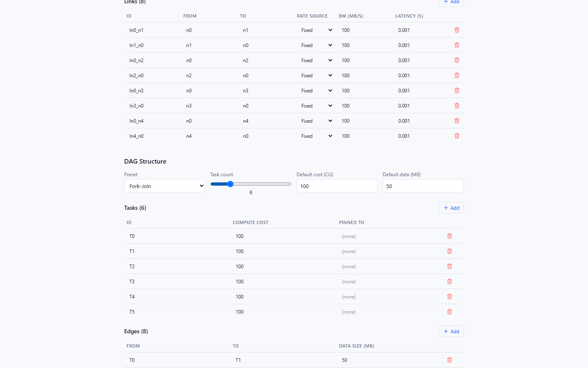
Task: Adjust the Task count slider
Action: pyautogui.click(x=251, y=184)
